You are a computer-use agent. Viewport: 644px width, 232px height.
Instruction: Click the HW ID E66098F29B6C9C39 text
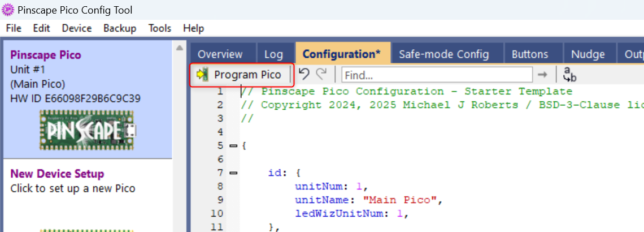click(x=75, y=98)
